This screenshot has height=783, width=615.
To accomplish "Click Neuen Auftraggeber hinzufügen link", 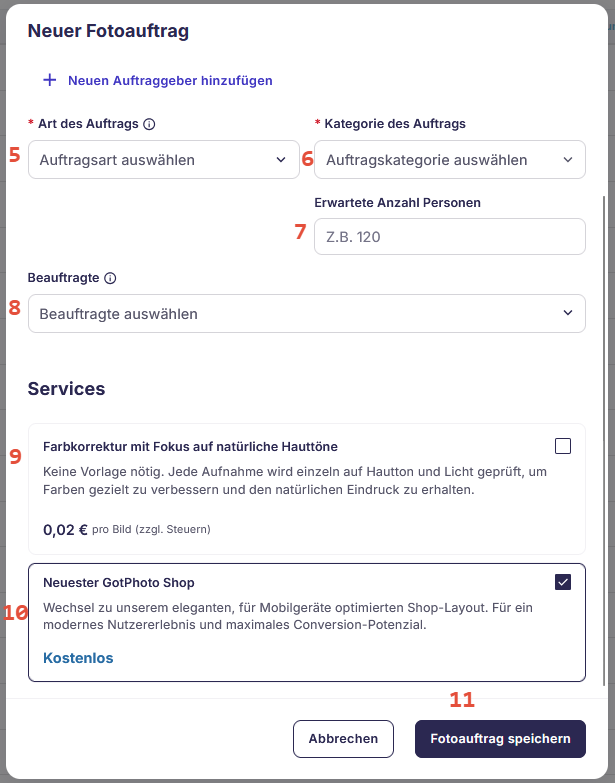I will click(170, 80).
